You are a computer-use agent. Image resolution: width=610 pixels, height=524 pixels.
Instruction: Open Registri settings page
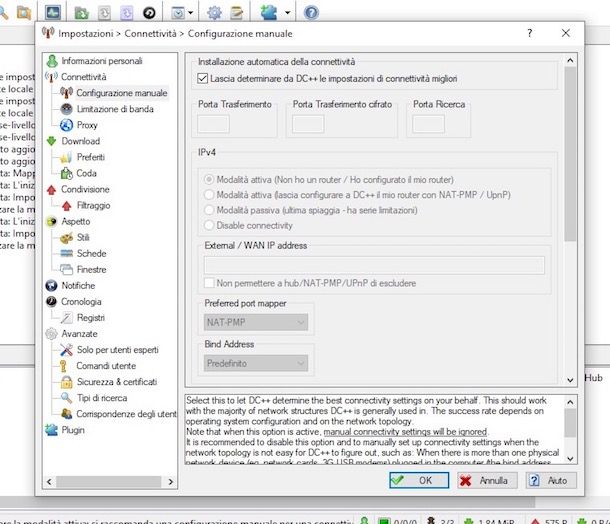[91, 317]
